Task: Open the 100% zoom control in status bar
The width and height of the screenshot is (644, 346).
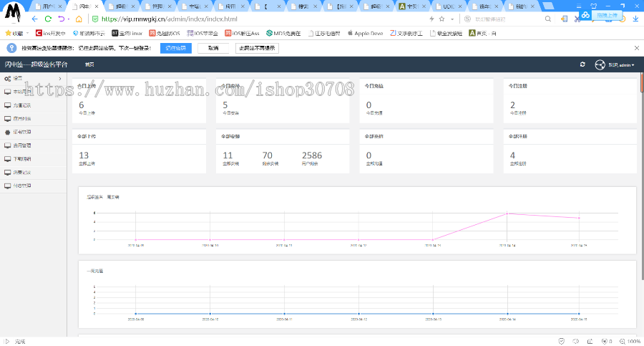Action: click(x=630, y=341)
